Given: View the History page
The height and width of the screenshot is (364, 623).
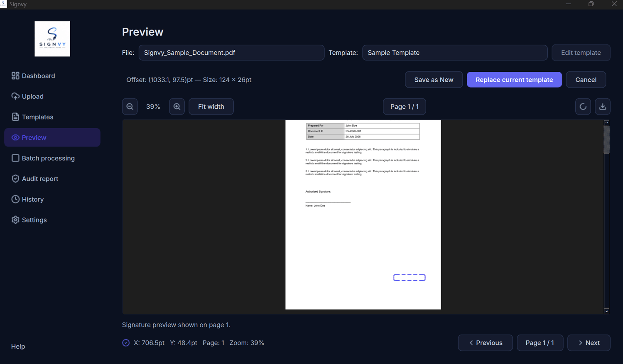Looking at the screenshot, I should click(x=52, y=199).
